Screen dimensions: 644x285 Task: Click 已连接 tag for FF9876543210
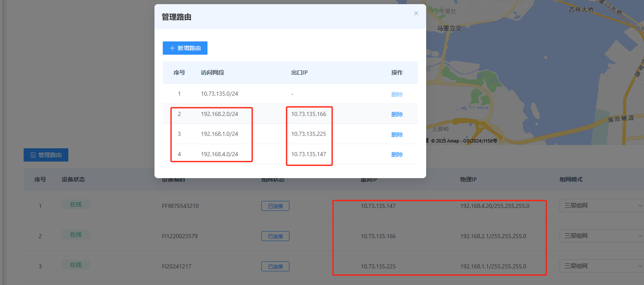point(275,206)
